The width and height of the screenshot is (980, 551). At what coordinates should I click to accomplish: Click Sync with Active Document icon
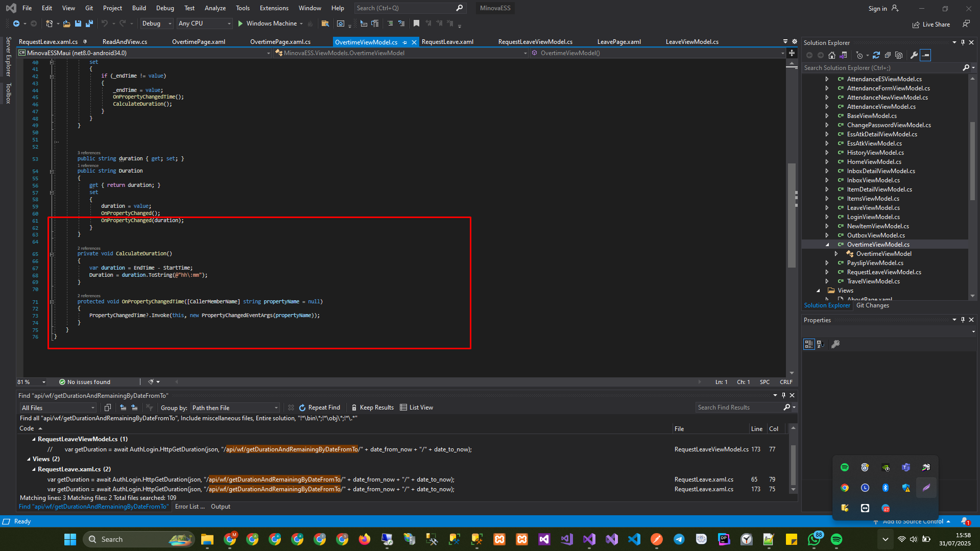[876, 55]
